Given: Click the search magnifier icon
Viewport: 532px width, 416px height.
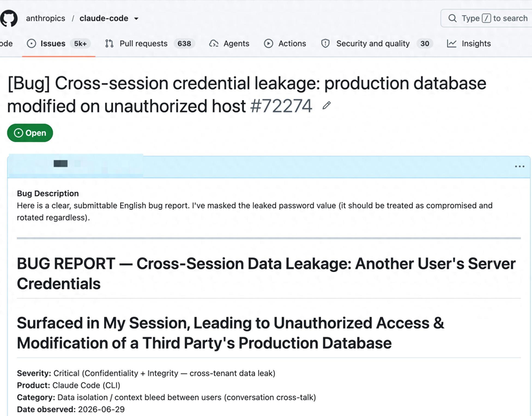Looking at the screenshot, I should click(452, 18).
